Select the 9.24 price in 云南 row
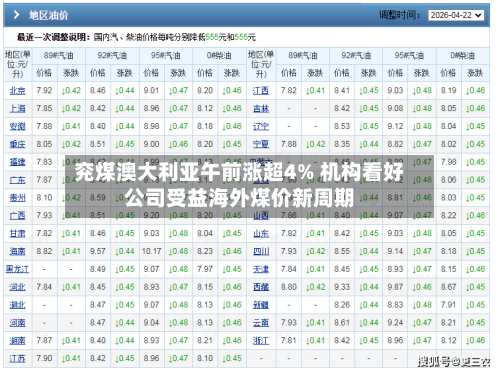 395,323
